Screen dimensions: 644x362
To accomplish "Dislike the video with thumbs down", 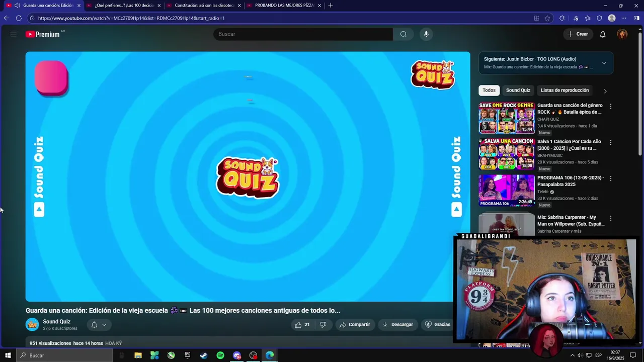I will pyautogui.click(x=323, y=325).
